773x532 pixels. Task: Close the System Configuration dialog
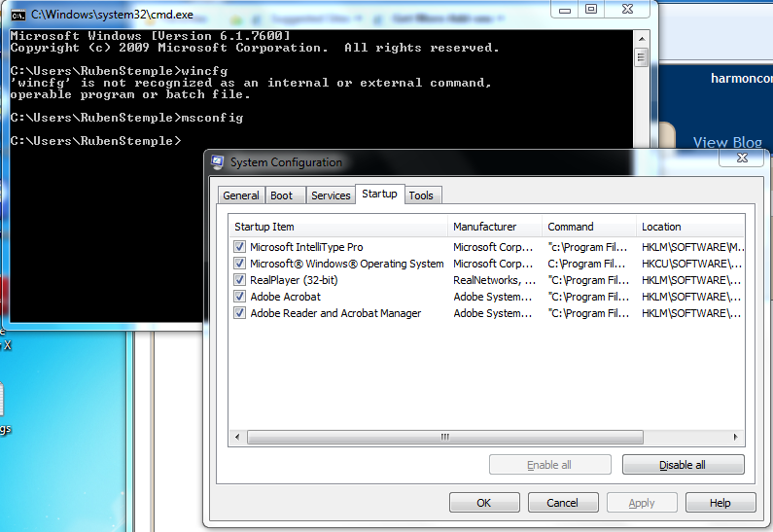(x=742, y=158)
